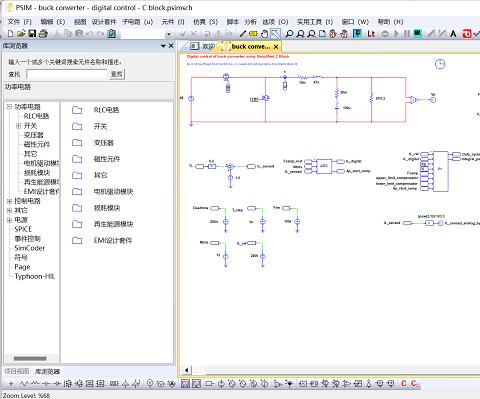
Task: Run the simulation with the play icon
Action: [396, 34]
